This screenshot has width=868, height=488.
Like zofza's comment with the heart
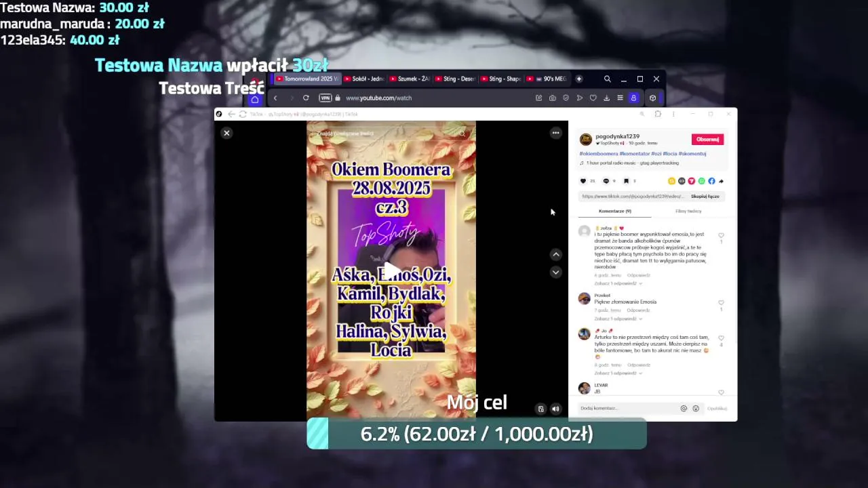tap(721, 235)
